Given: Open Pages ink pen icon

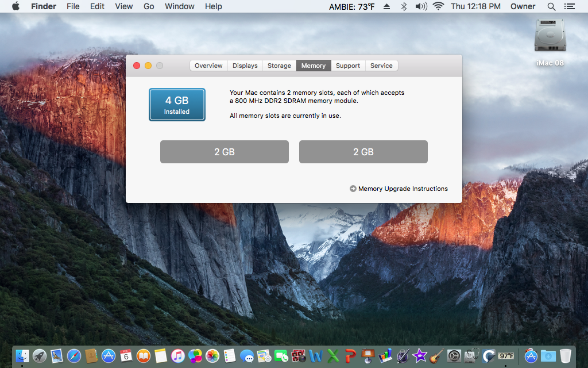Looking at the screenshot, I should (403, 355).
